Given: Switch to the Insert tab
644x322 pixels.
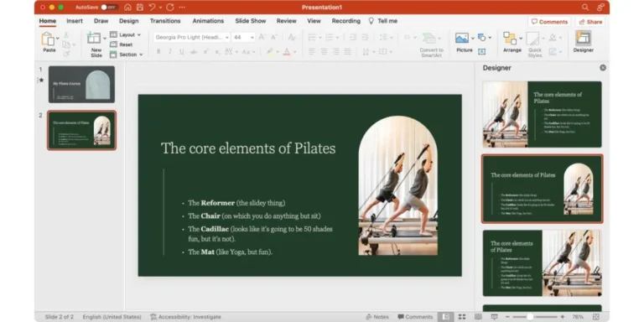Looking at the screenshot, I should point(75,21).
